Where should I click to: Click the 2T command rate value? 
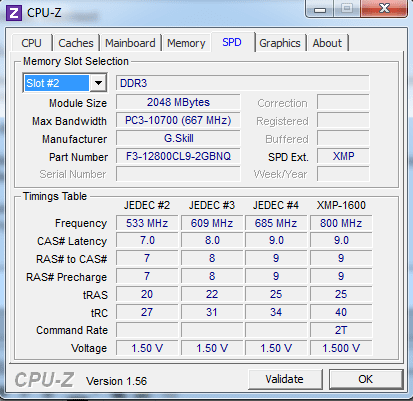coord(341,330)
